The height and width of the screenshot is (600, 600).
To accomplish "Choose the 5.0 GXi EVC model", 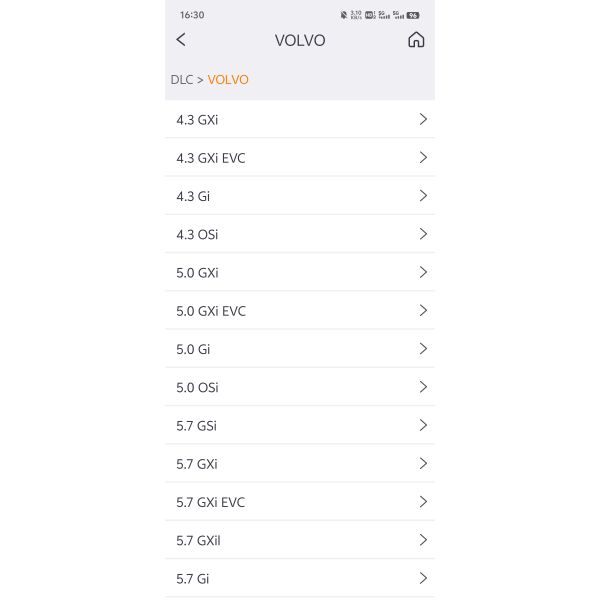I will 299,311.
